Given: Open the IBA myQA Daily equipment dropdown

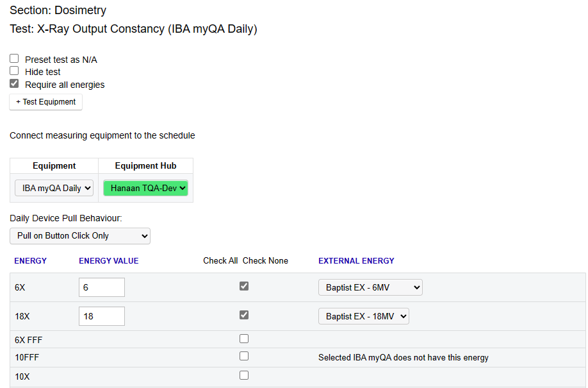Looking at the screenshot, I should point(54,188).
